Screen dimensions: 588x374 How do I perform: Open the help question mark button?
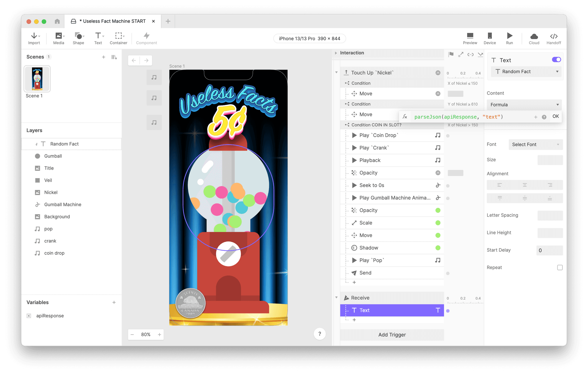tap(320, 334)
